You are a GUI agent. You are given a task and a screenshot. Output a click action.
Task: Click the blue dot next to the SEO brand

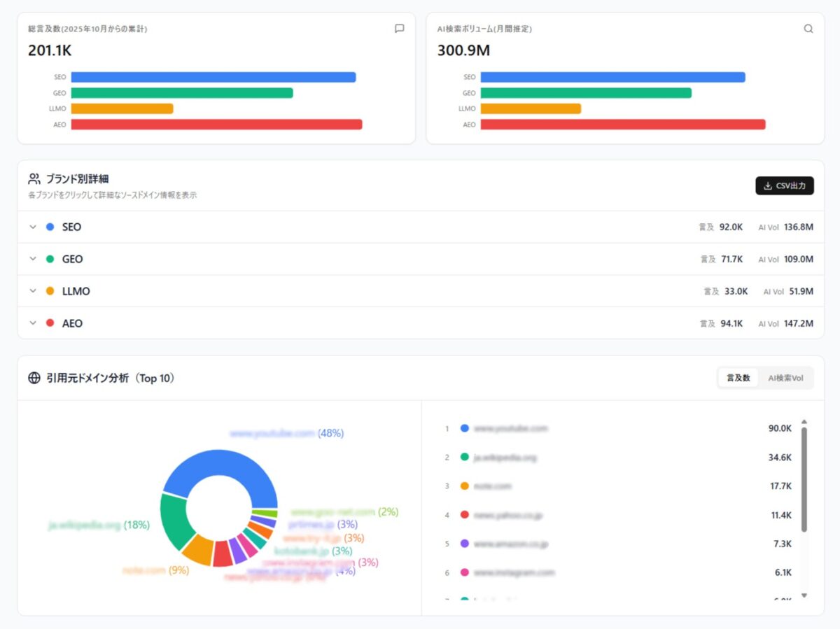click(x=50, y=227)
